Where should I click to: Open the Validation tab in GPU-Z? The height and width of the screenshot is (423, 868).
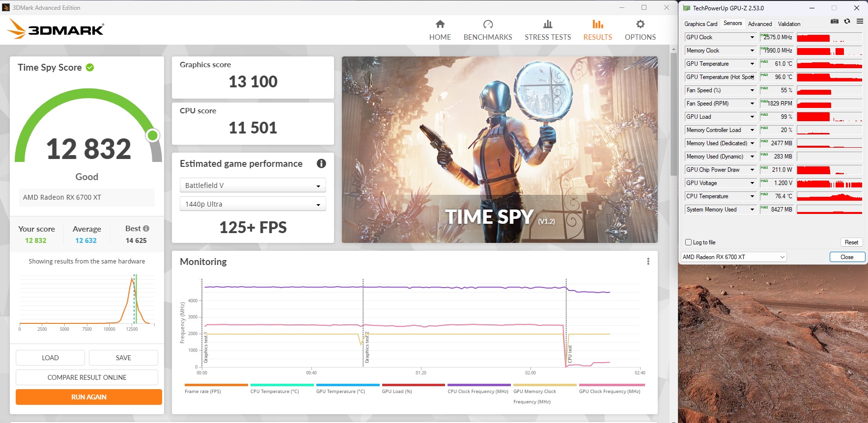coord(789,24)
